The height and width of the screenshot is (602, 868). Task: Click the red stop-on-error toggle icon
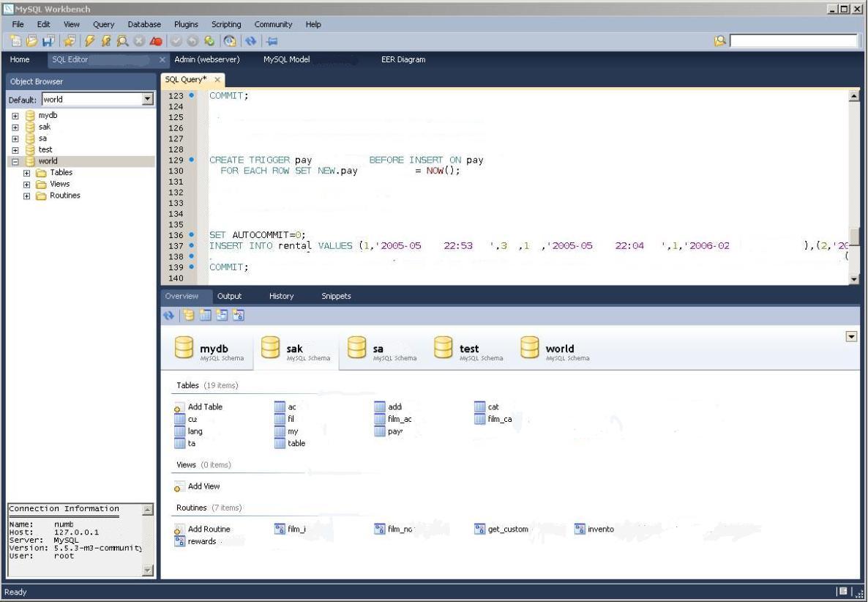pyautogui.click(x=156, y=41)
